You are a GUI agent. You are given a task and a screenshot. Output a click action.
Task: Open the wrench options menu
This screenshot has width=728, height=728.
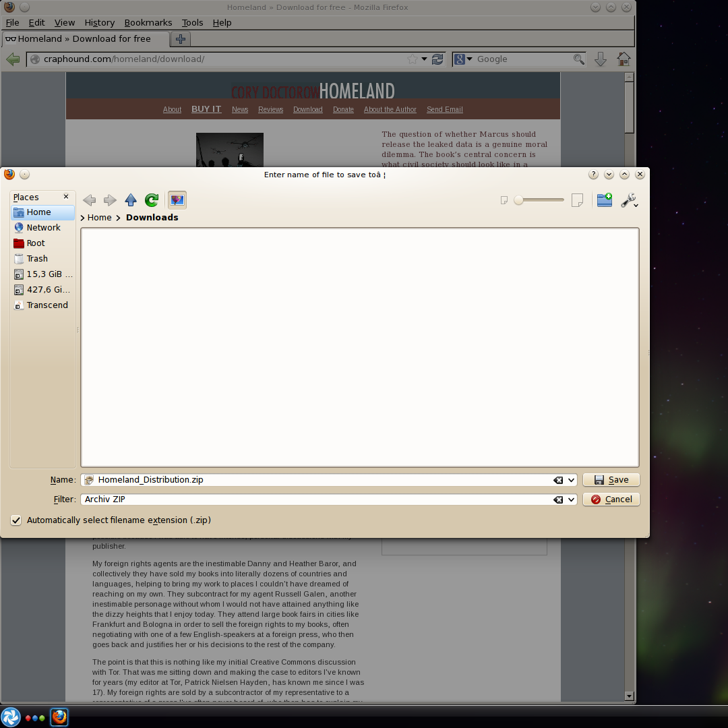pyautogui.click(x=629, y=200)
